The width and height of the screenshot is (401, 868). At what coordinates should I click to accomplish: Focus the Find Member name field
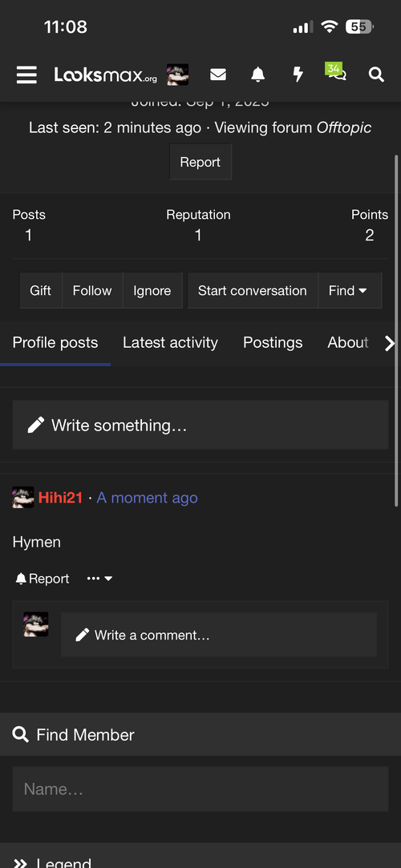click(x=200, y=789)
